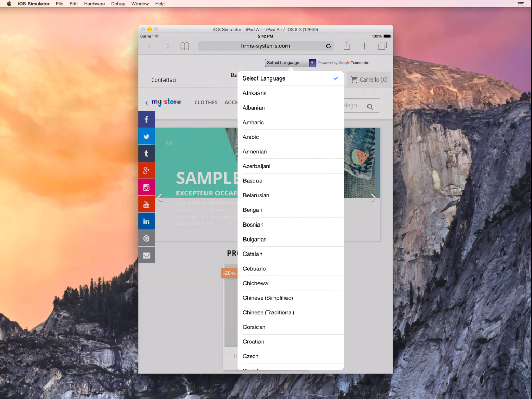The width and height of the screenshot is (532, 399).
Task: Open the Hardware menu
Action: pyautogui.click(x=94, y=4)
